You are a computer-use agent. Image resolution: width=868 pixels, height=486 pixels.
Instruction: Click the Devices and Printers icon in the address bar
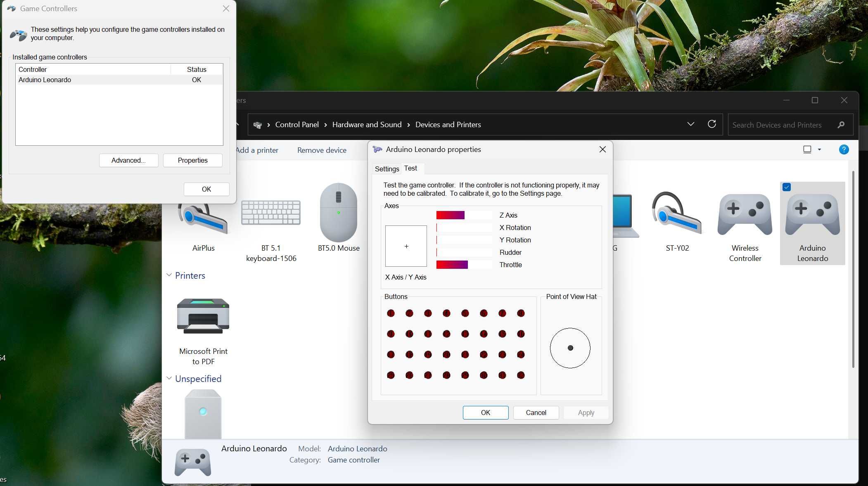(258, 125)
